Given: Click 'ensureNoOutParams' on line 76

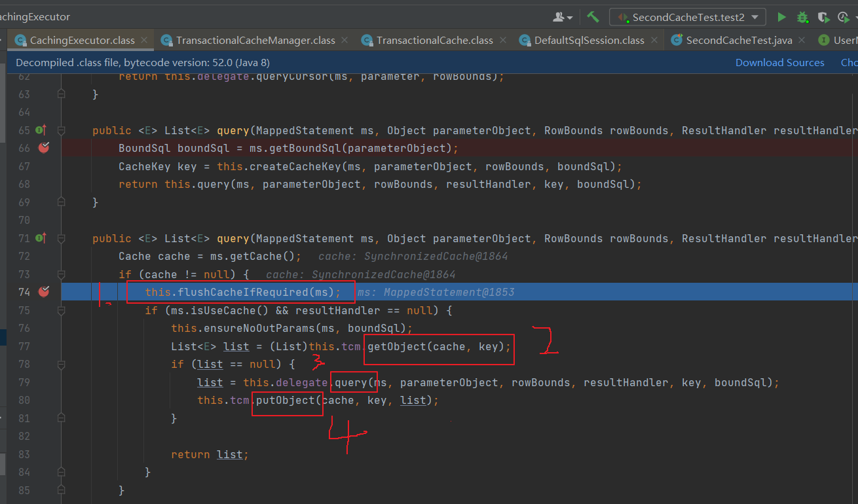Looking at the screenshot, I should pos(259,328).
